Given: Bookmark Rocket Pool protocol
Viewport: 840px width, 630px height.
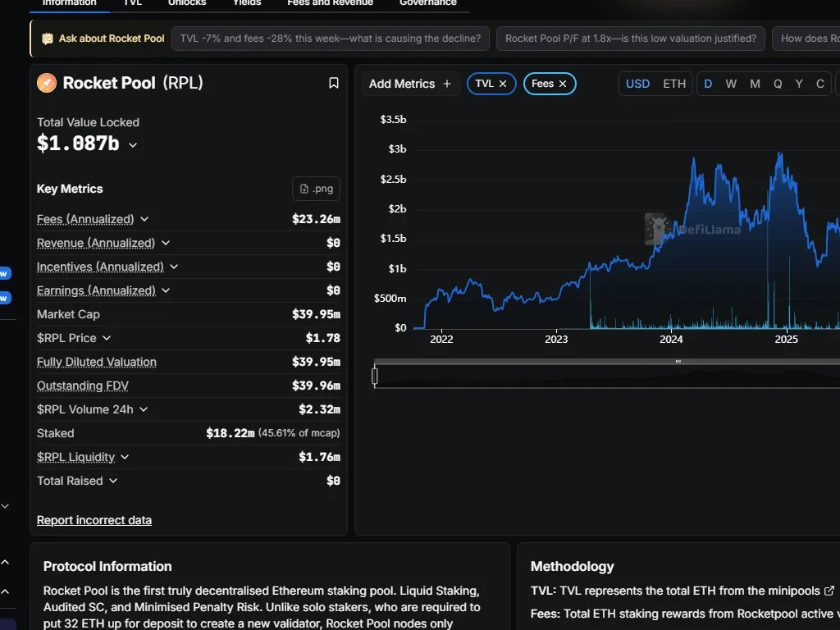Looking at the screenshot, I should pos(333,83).
